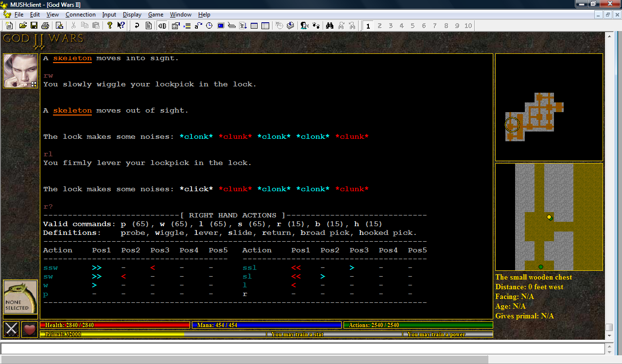Open the document page toolbar icon

tap(149, 26)
